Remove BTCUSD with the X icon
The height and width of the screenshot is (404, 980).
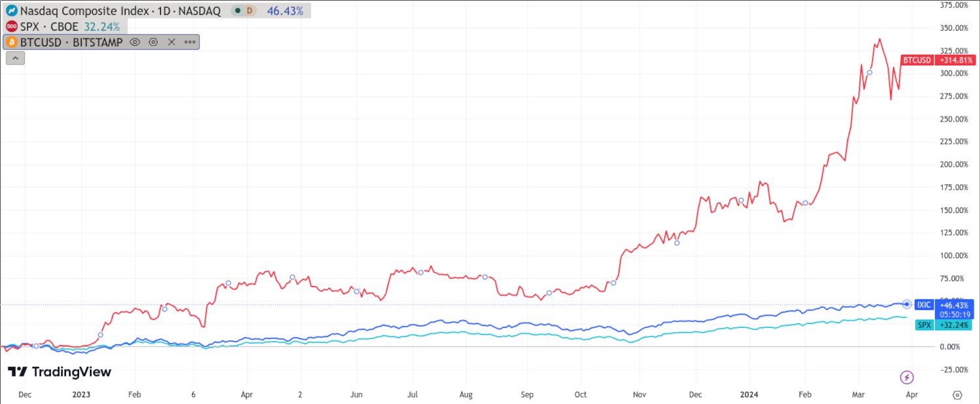coord(172,42)
